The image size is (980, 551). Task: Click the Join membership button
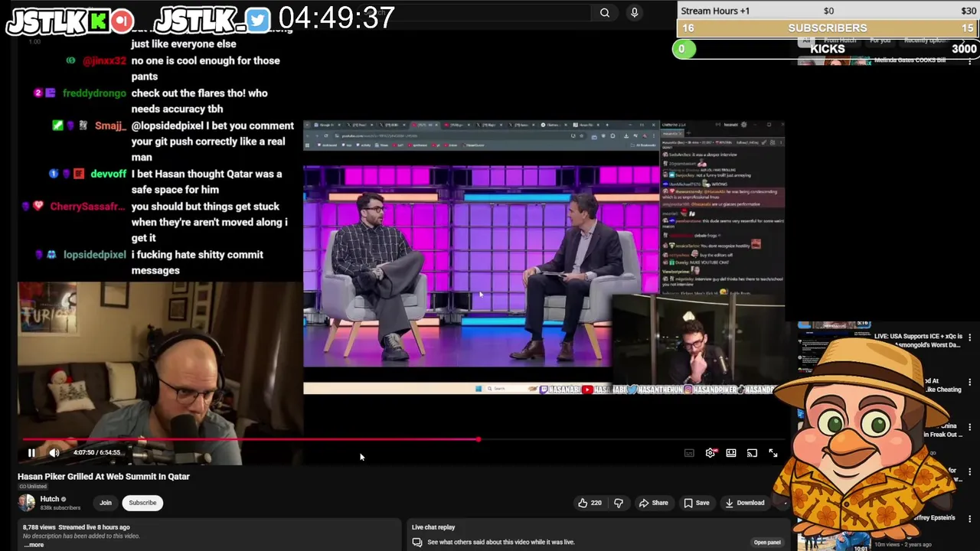click(106, 503)
